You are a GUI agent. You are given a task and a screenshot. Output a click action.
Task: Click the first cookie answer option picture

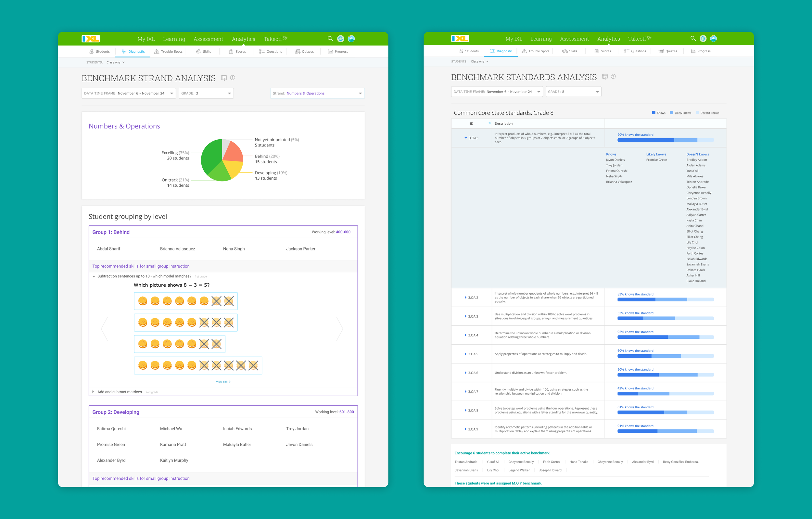(x=185, y=301)
